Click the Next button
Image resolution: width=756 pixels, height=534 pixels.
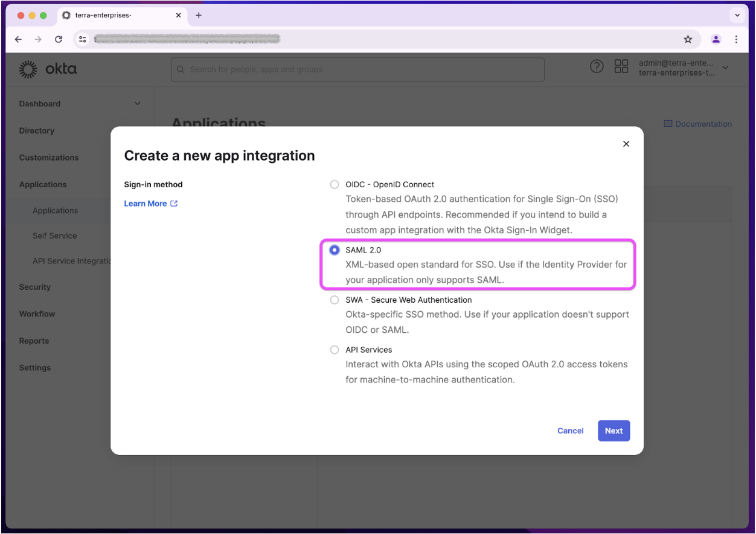[613, 431]
